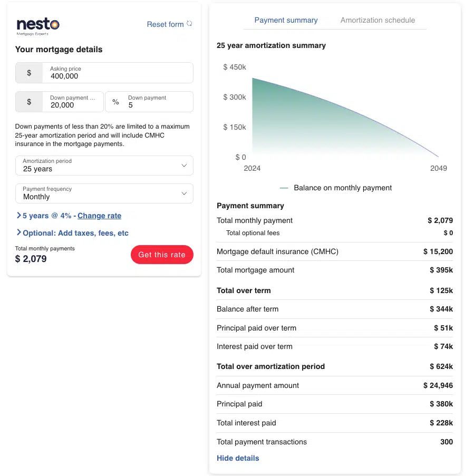Click the '$ 125k' total over term value

[441, 290]
